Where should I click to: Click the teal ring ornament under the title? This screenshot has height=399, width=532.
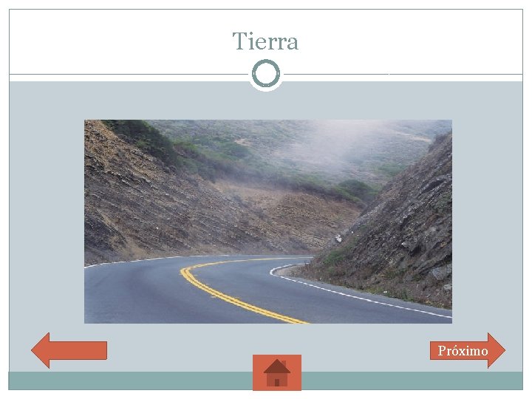[266, 73]
